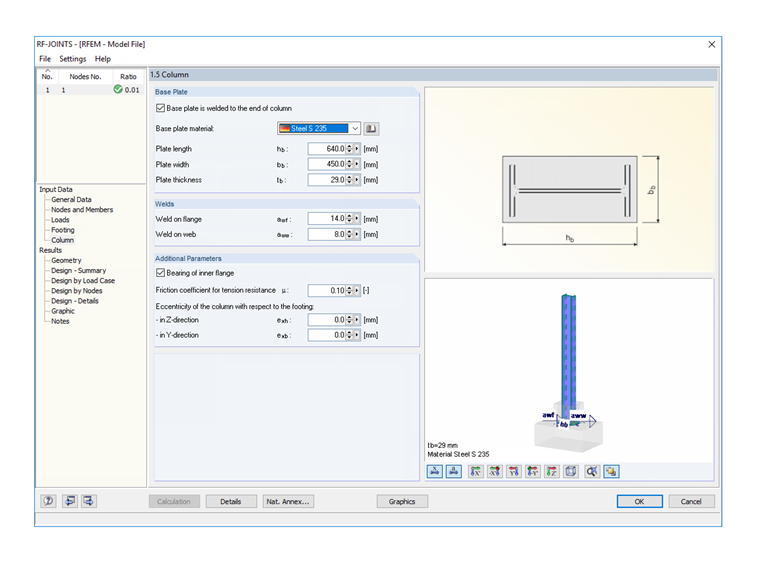Adjust Weld on web spinner arrows

pos(349,234)
